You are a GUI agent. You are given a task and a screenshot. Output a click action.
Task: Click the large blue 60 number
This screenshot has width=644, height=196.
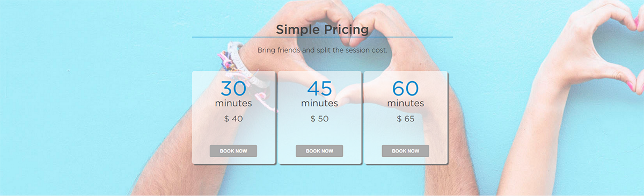(405, 88)
